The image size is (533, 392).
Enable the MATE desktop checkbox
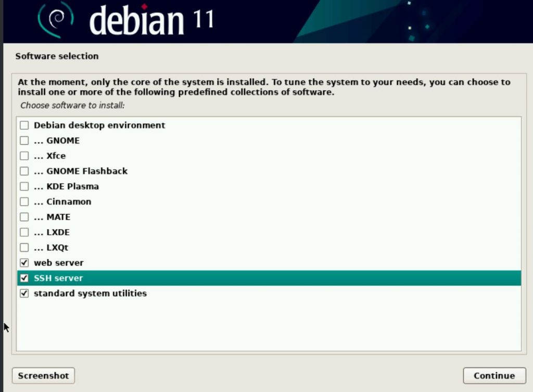(x=23, y=217)
